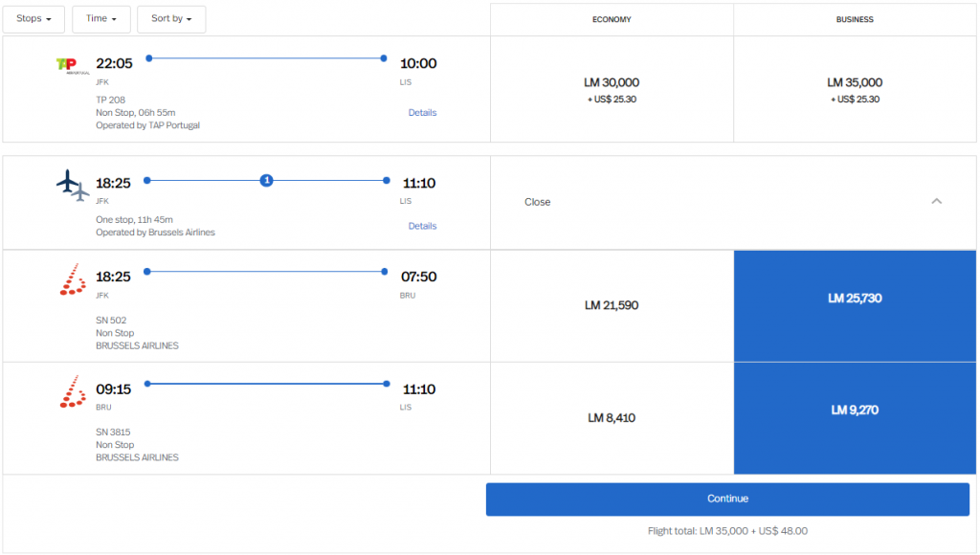The width and height of the screenshot is (980, 555).
Task: Open the Sort by dropdown
Action: (171, 18)
